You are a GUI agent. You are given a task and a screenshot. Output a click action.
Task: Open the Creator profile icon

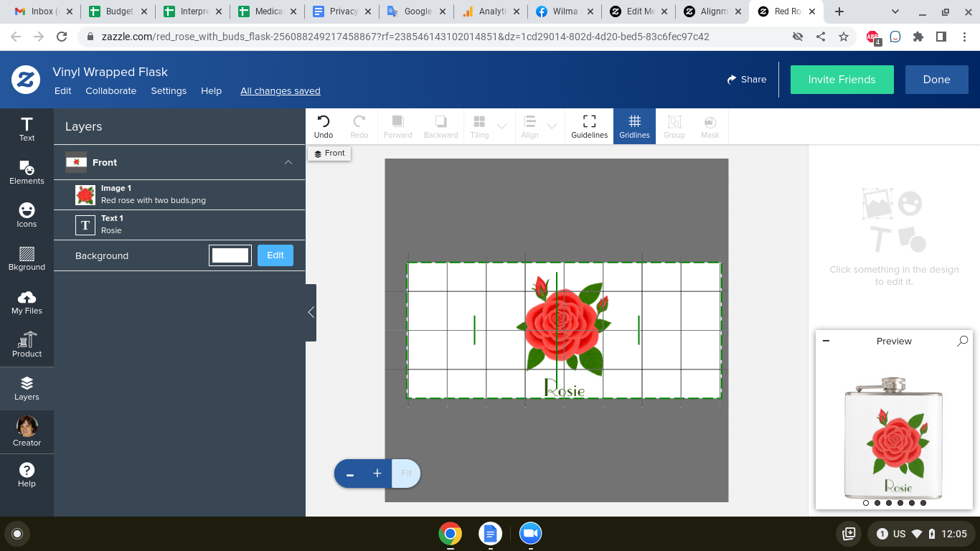(27, 432)
